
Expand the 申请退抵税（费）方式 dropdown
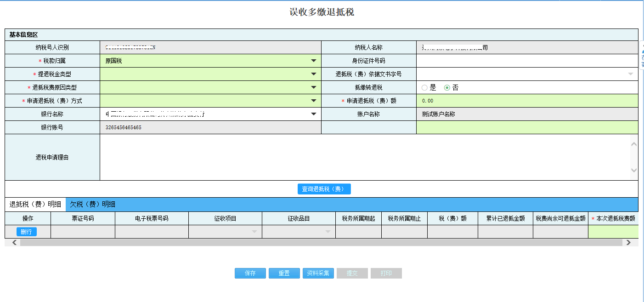click(x=314, y=100)
